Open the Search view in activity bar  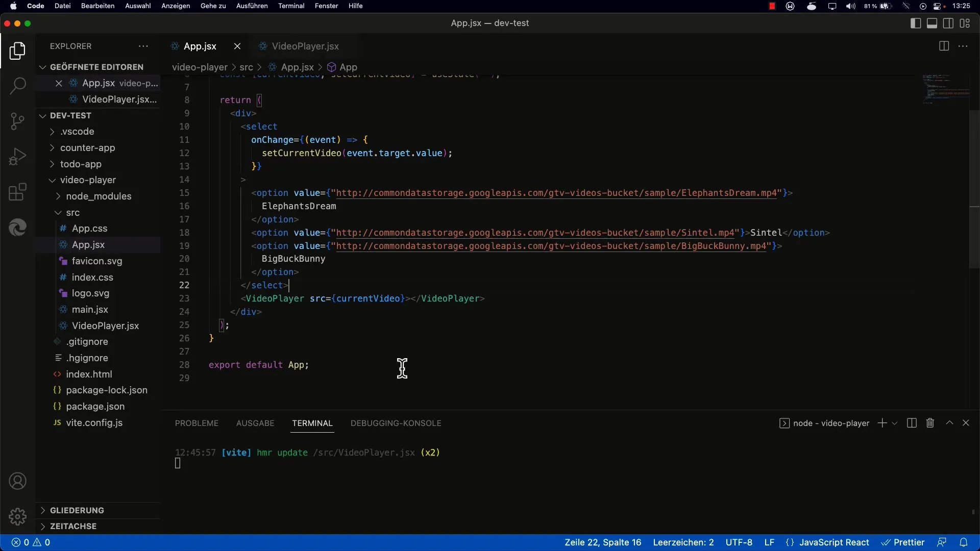point(17,86)
